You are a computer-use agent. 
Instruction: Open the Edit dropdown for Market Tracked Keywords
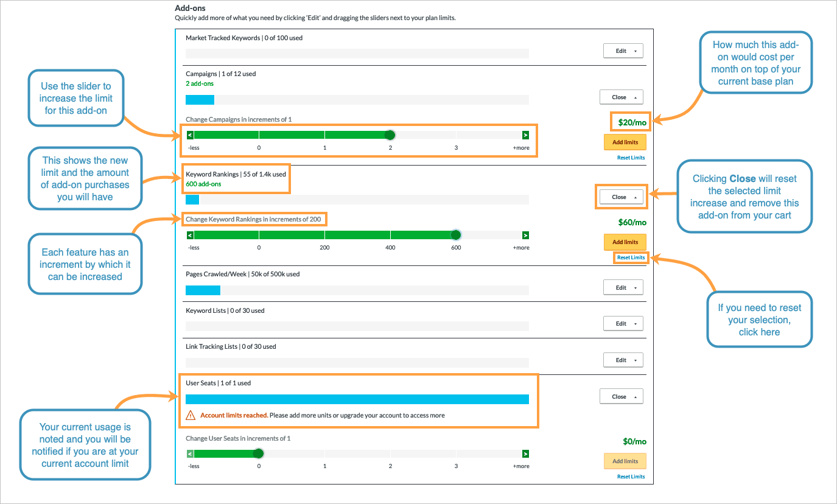tap(623, 51)
